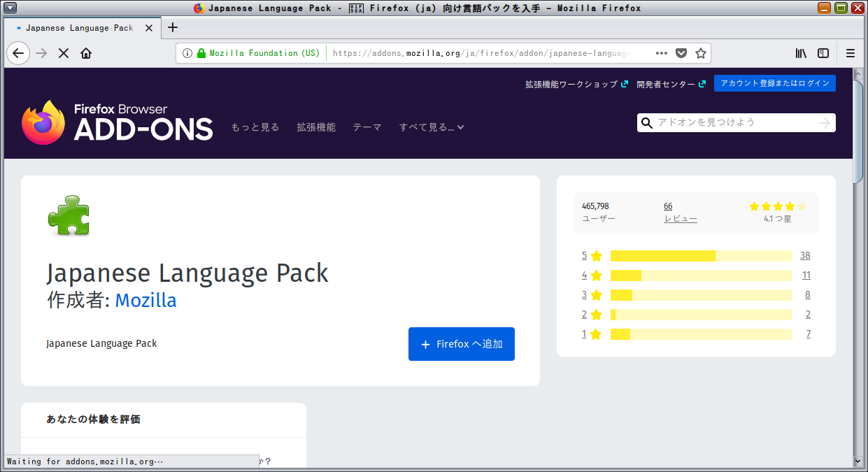Open the window menu in title bar

tap(10, 8)
